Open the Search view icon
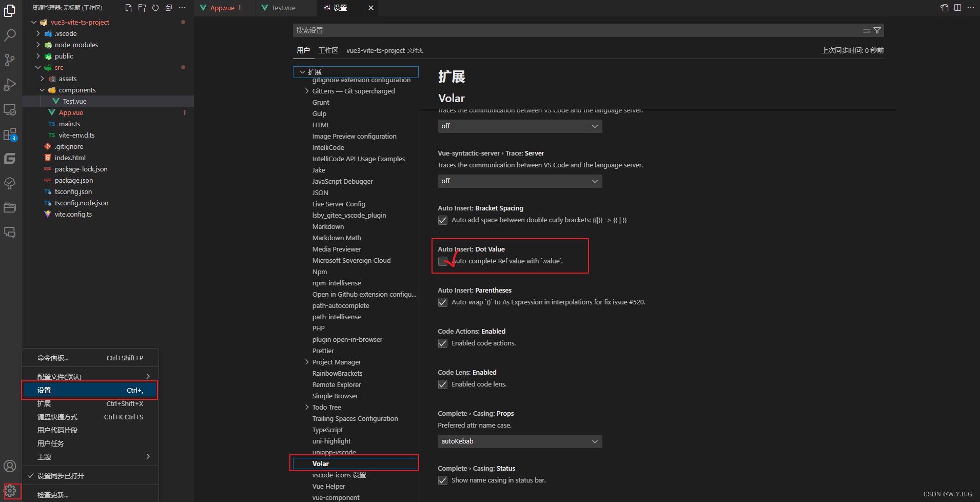This screenshot has height=502, width=980. [10, 35]
